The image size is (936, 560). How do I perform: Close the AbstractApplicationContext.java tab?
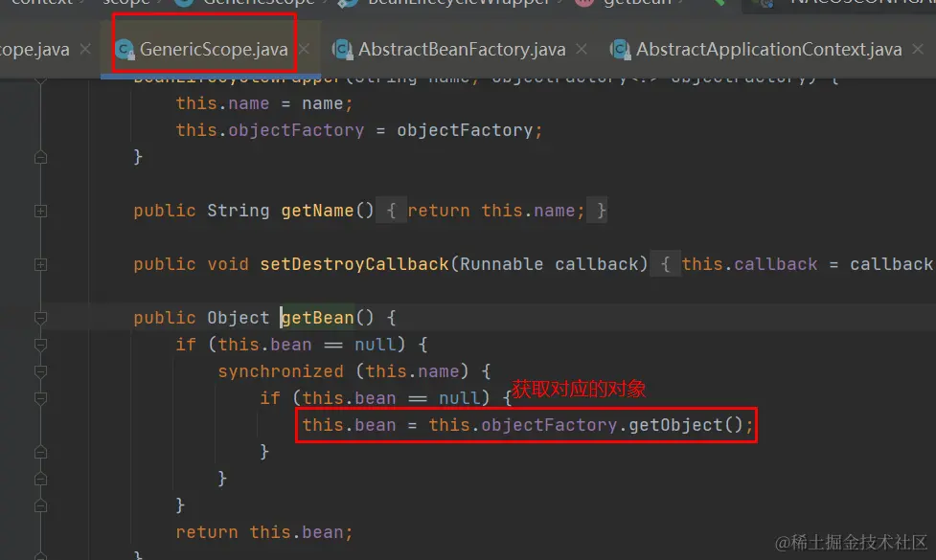918,49
